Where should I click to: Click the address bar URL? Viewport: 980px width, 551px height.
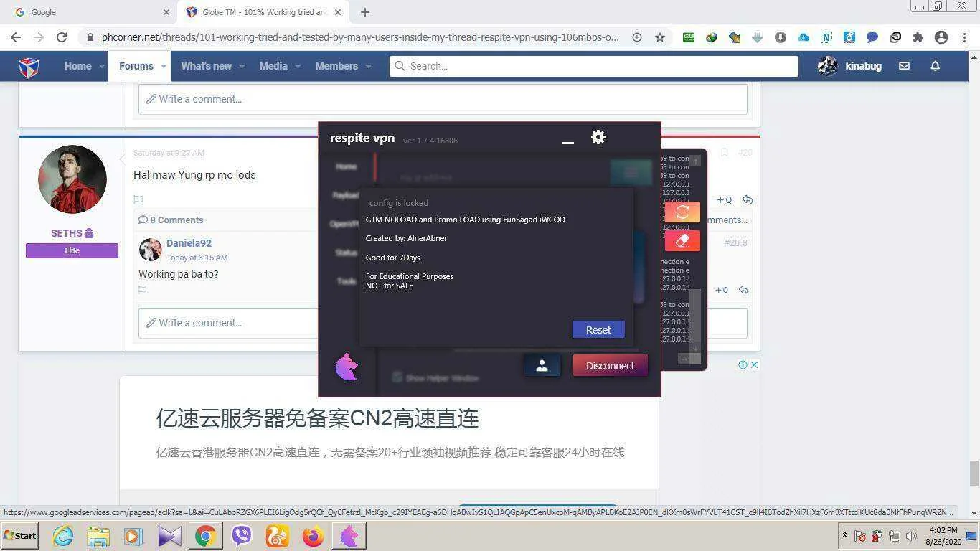pyautogui.click(x=359, y=37)
